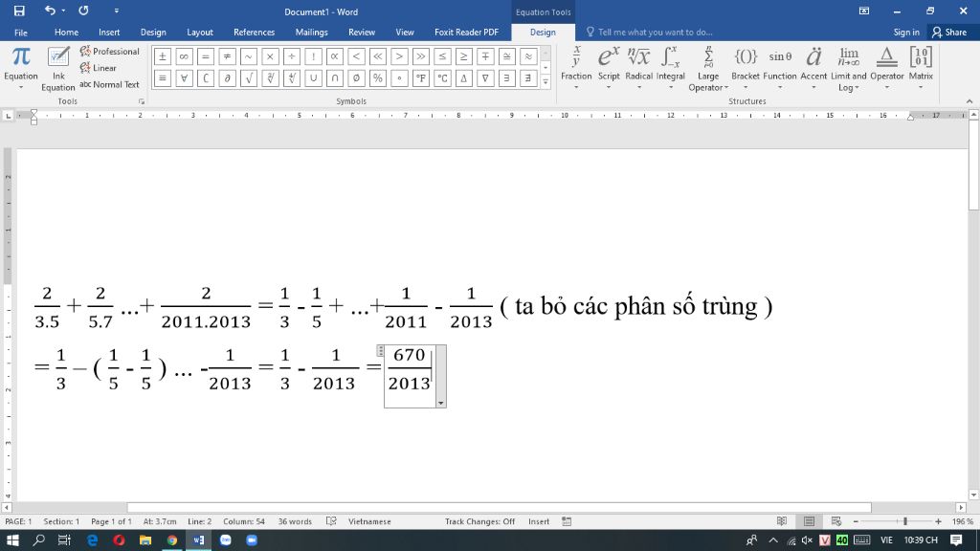The height and width of the screenshot is (551, 980).
Task: Insert the degrees Fahrenheit symbol
Action: 421,78
